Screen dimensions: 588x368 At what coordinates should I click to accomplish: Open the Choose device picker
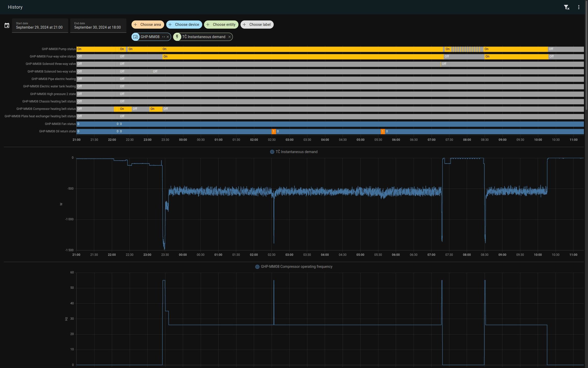184,25
